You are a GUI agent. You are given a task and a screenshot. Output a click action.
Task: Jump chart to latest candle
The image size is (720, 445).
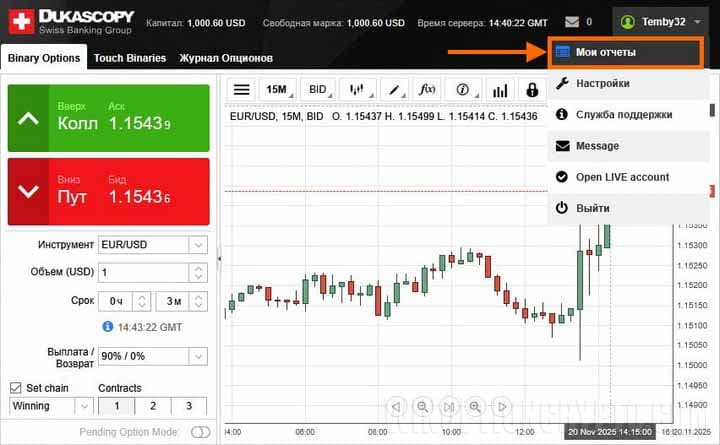[x=449, y=406]
